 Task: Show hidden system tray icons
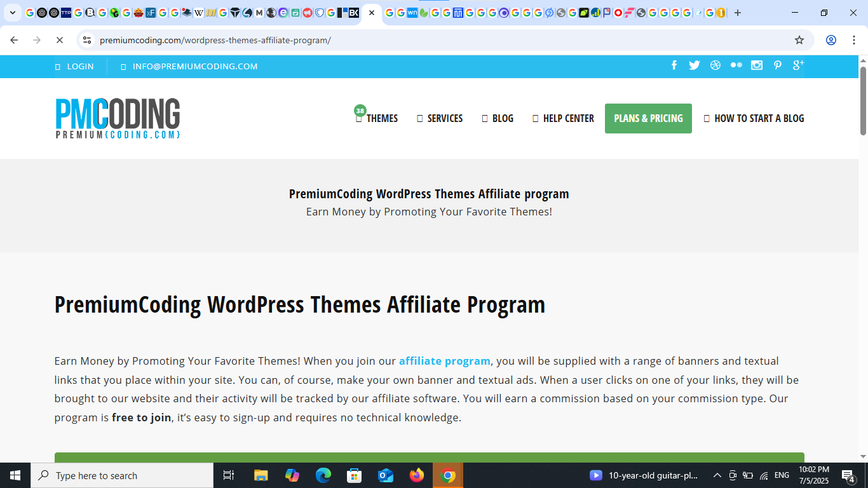pyautogui.click(x=717, y=475)
